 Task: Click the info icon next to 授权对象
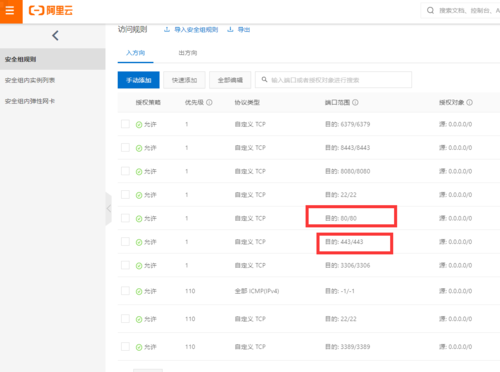tap(469, 102)
